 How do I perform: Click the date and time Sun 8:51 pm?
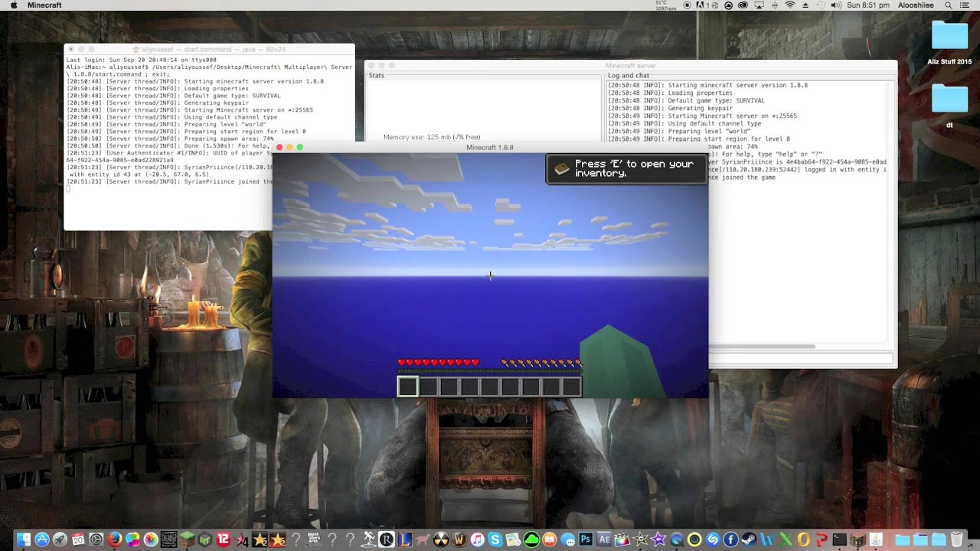[868, 5]
